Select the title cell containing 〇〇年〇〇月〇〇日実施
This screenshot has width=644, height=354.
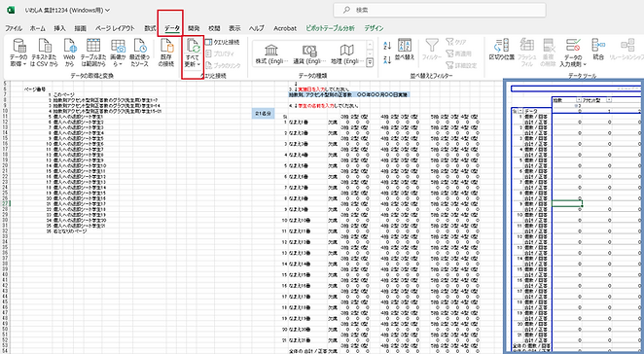348,94
